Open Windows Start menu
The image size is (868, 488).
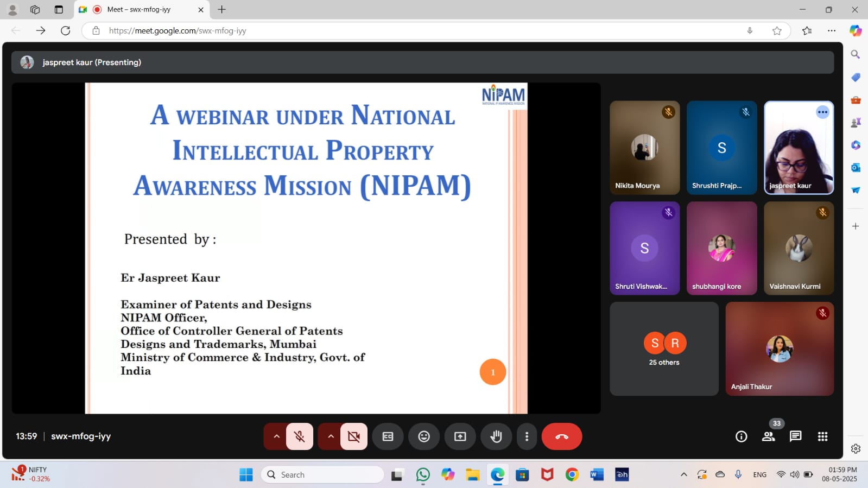point(246,474)
